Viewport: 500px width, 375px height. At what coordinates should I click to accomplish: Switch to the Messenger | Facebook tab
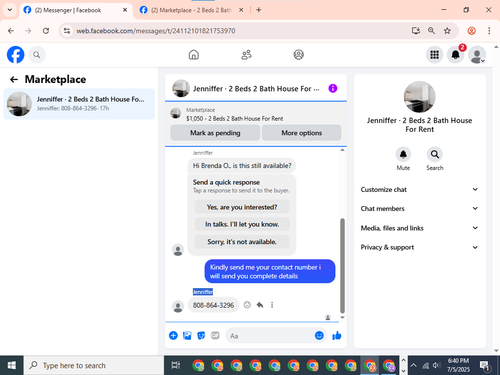[x=76, y=10]
